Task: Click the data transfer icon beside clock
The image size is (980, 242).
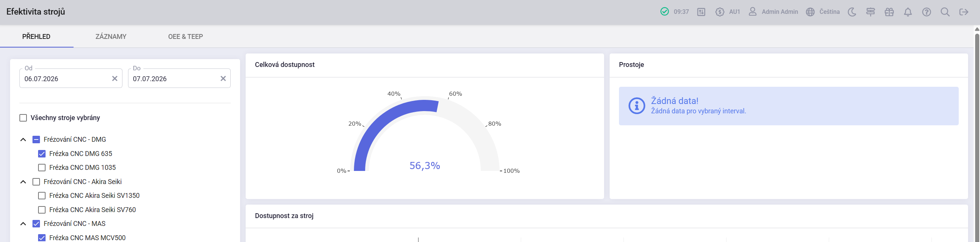Action: pos(701,12)
